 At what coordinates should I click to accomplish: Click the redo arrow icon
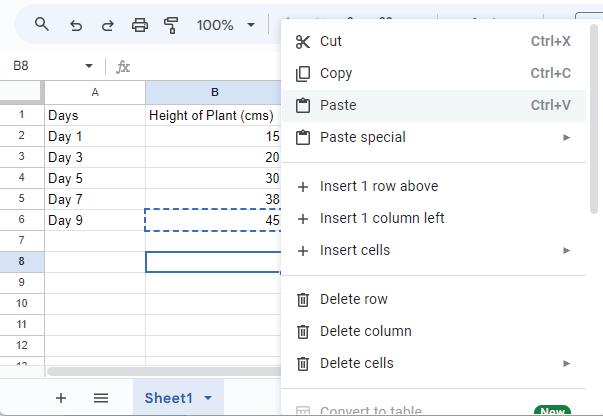pos(107,25)
